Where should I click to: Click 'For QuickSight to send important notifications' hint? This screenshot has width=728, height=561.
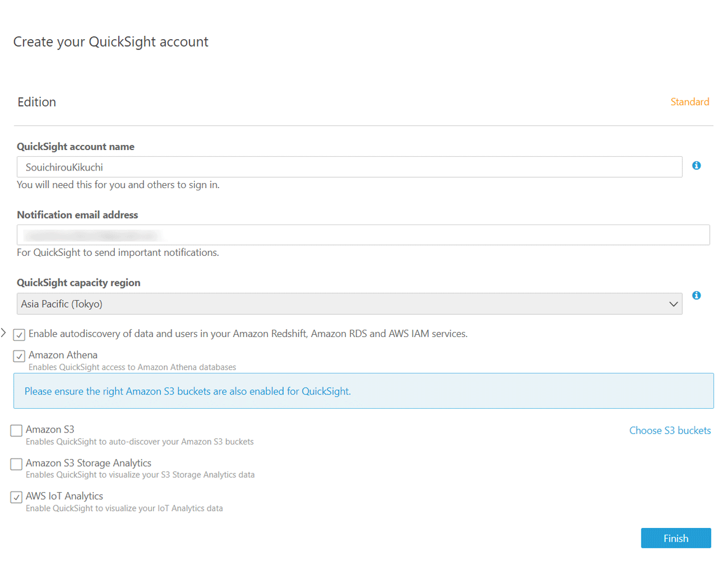coord(118,252)
